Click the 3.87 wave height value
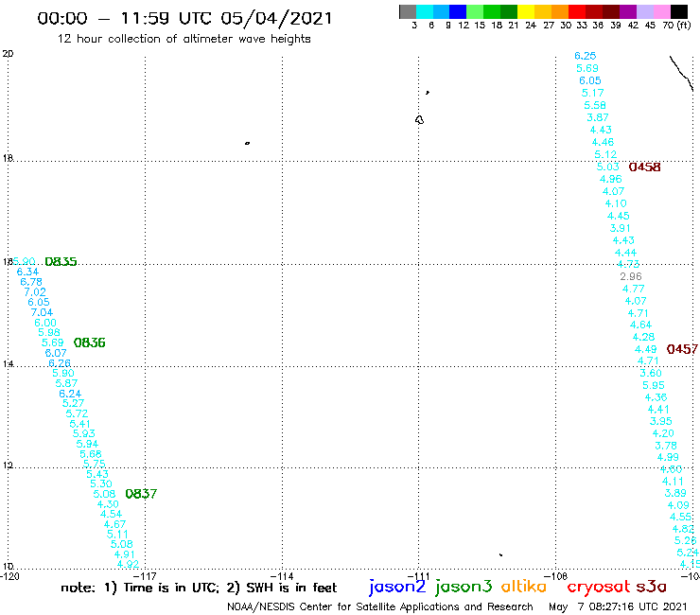 point(597,117)
